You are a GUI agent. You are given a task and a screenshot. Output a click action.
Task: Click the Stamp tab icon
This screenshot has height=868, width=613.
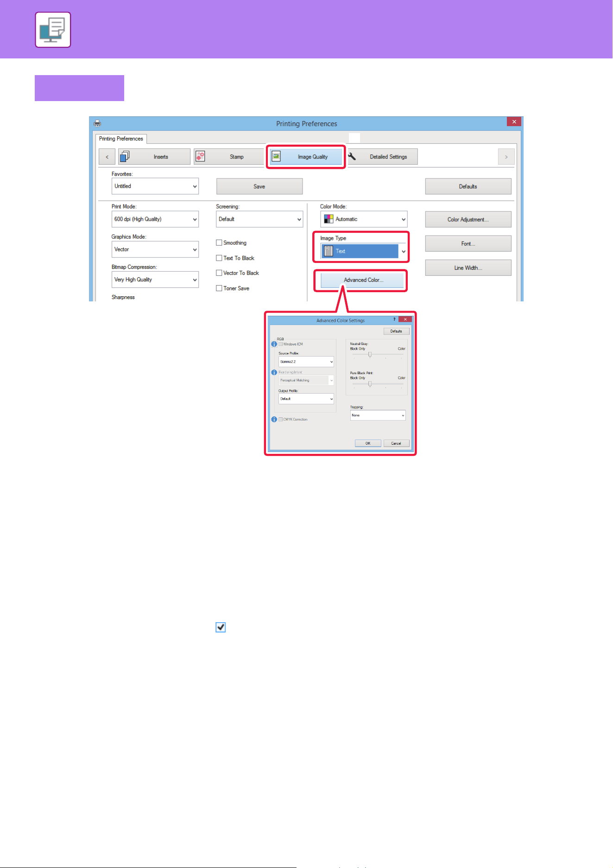pyautogui.click(x=200, y=157)
